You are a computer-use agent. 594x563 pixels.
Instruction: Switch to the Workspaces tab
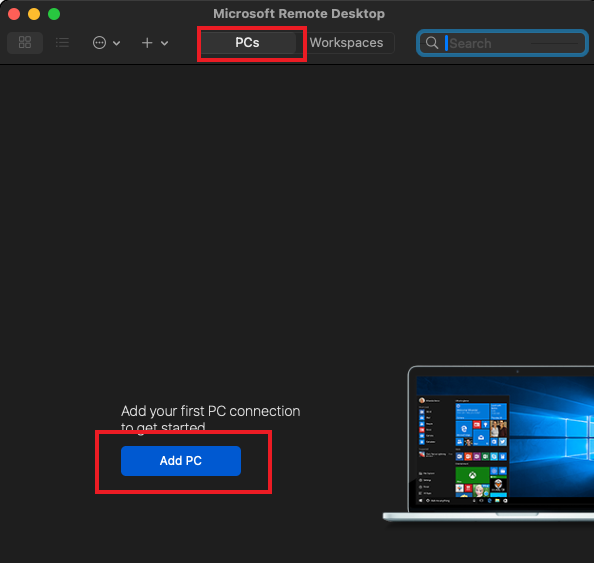coord(346,43)
